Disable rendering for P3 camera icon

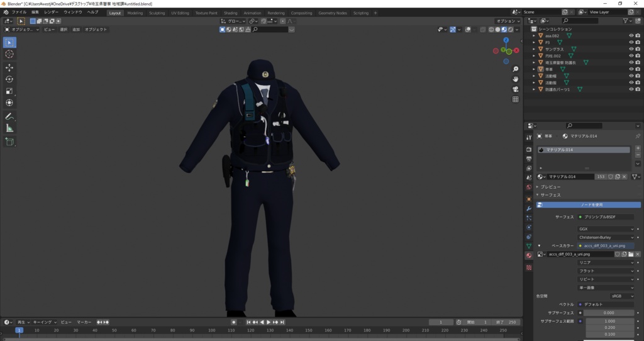click(x=638, y=42)
